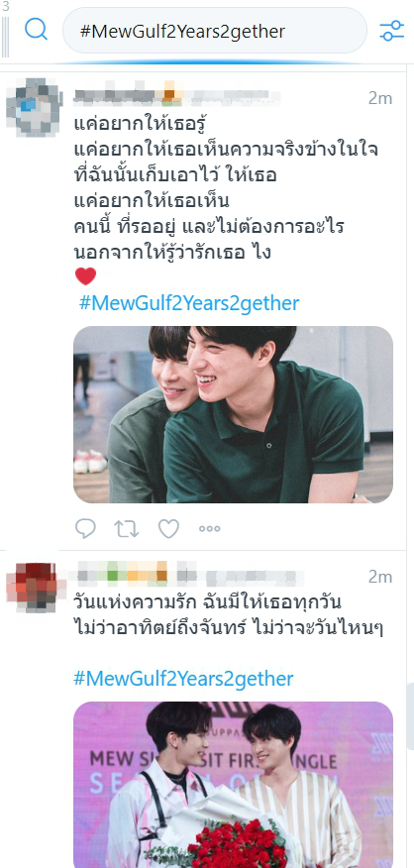Reply to the first tweet
The image size is (414, 868).
click(85, 529)
